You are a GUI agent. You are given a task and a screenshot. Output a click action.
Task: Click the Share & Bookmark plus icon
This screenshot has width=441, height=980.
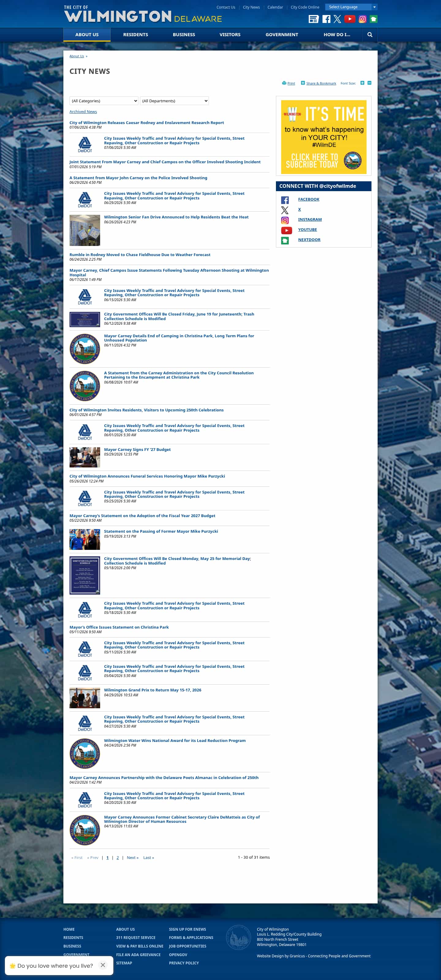[303, 83]
